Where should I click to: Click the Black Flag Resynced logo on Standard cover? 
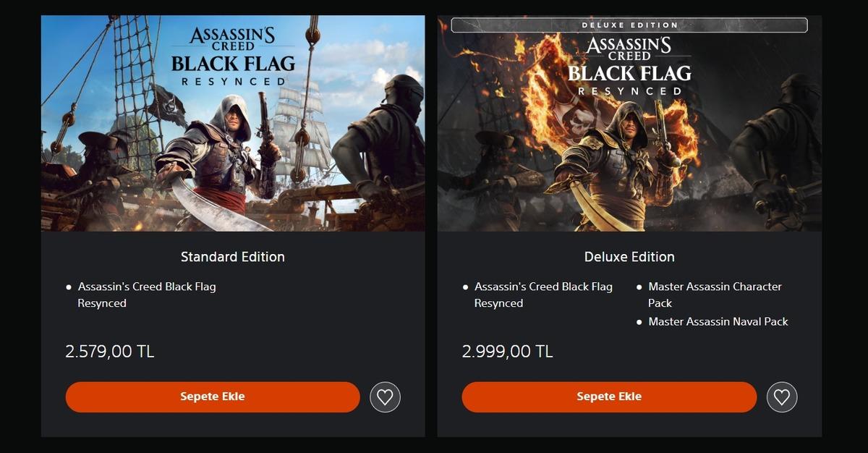click(233, 56)
